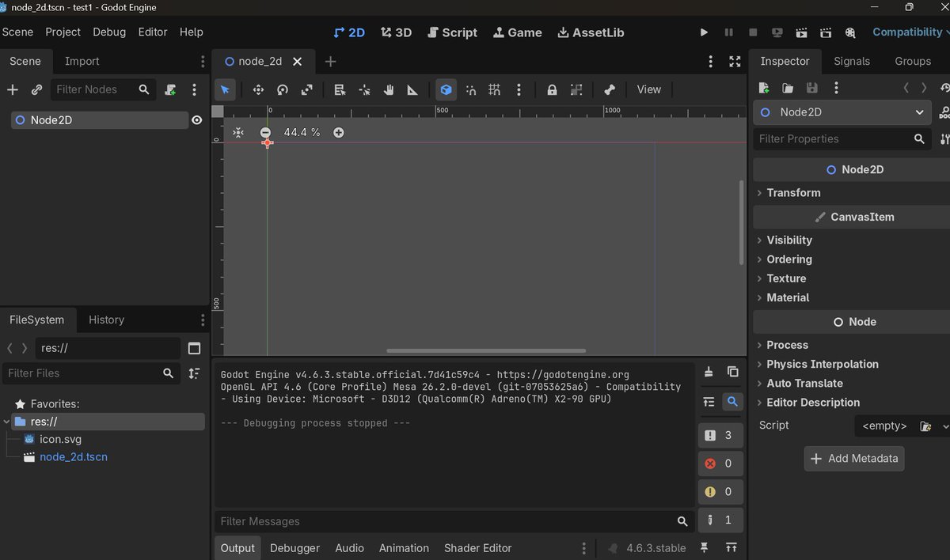Choose the pivot point cursor tool

[x=364, y=90]
